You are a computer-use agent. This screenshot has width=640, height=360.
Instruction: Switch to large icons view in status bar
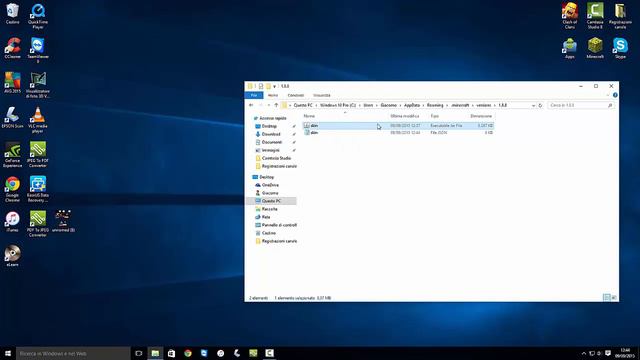click(613, 298)
